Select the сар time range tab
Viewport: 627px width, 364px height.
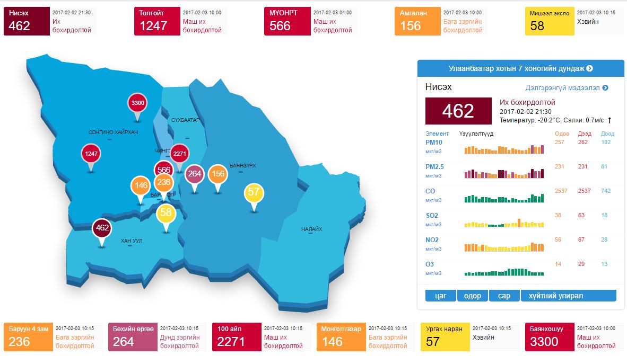(x=504, y=296)
